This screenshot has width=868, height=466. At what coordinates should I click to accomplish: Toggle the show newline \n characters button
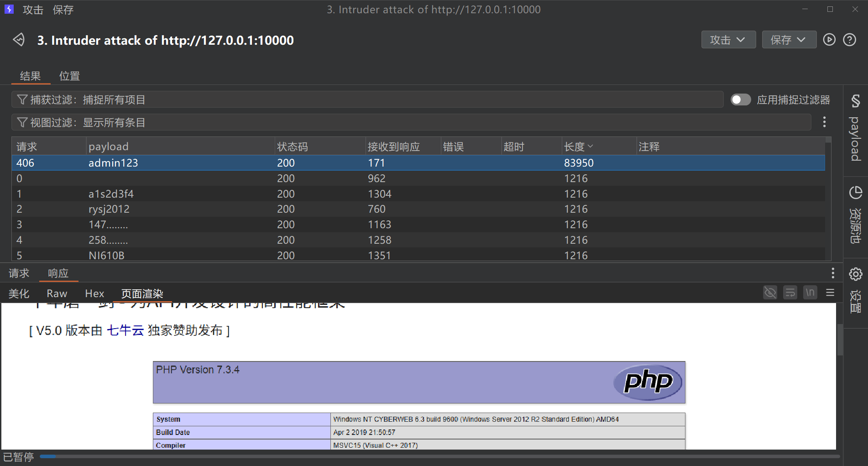point(810,293)
